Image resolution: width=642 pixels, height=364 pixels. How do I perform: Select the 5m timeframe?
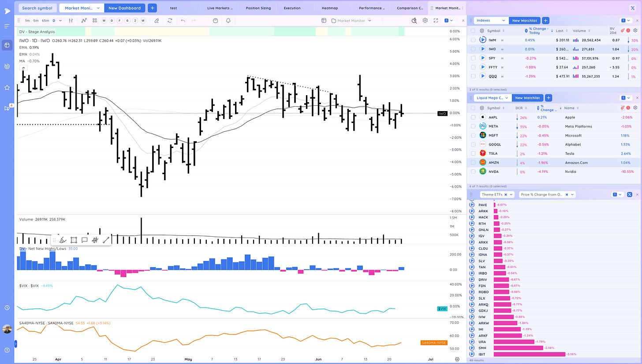tap(36, 20)
